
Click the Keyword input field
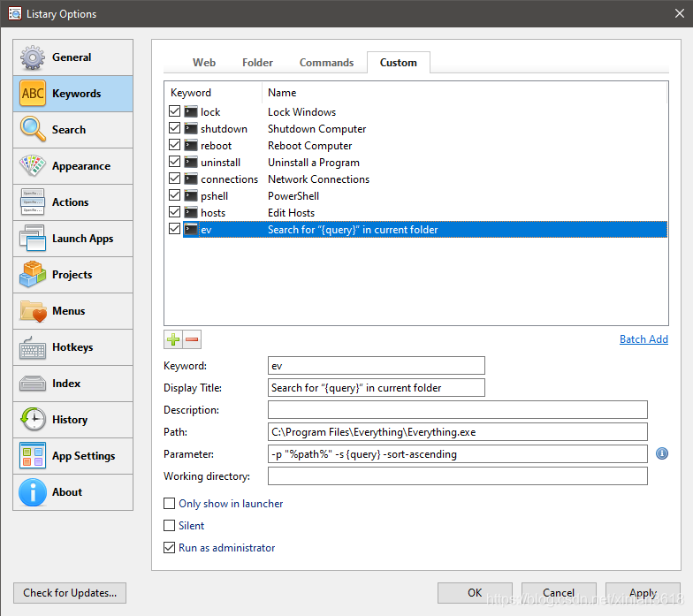pos(377,366)
